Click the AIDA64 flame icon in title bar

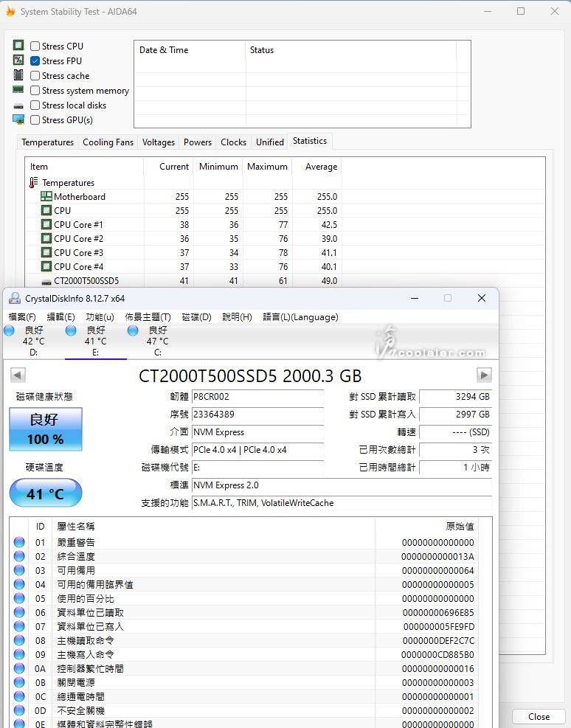(x=10, y=12)
